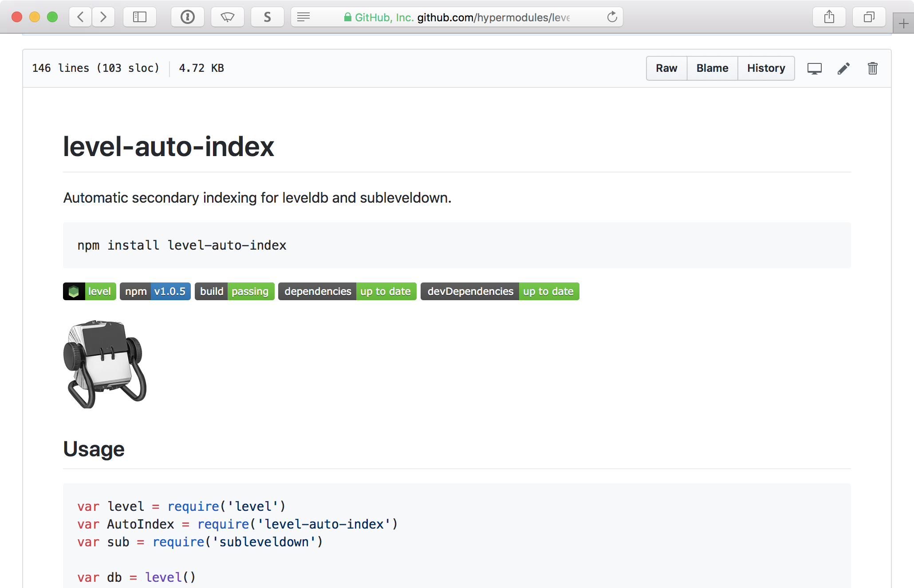This screenshot has height=588, width=914.
Task: View the Raw file
Action: coord(666,68)
